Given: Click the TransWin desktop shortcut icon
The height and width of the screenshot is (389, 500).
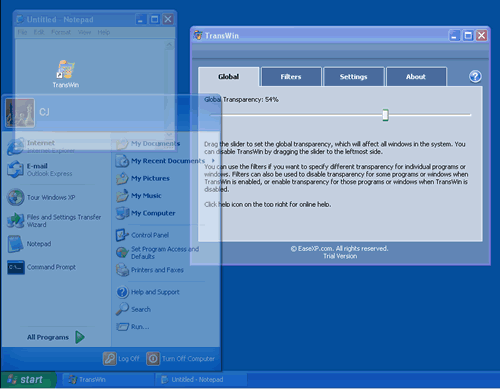Looking at the screenshot, I should click(x=66, y=69).
